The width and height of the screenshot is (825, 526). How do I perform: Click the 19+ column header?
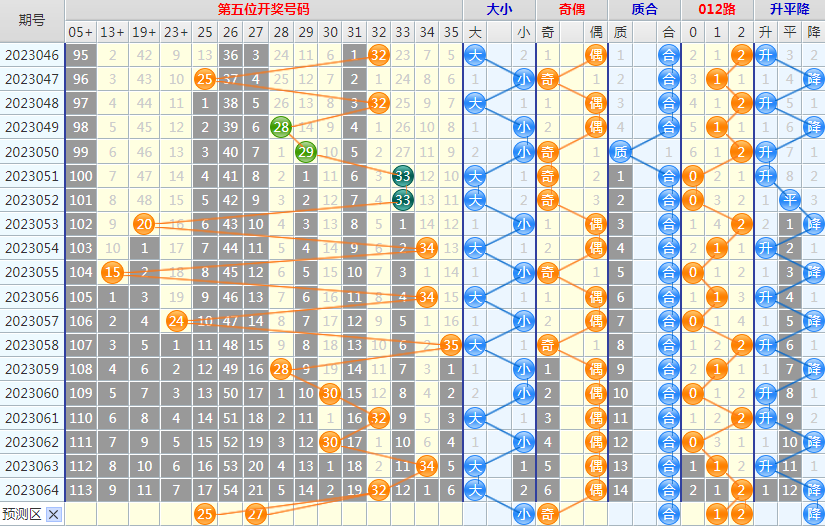(144, 32)
